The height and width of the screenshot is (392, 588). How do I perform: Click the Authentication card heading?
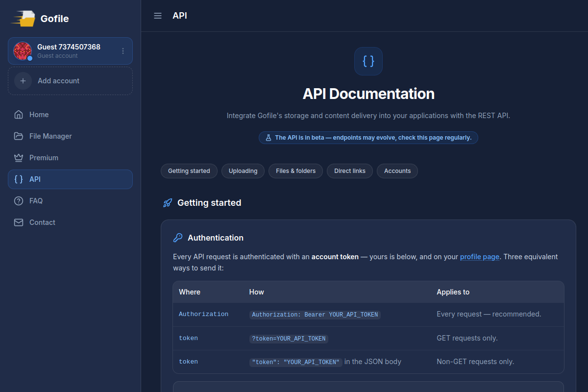click(216, 238)
